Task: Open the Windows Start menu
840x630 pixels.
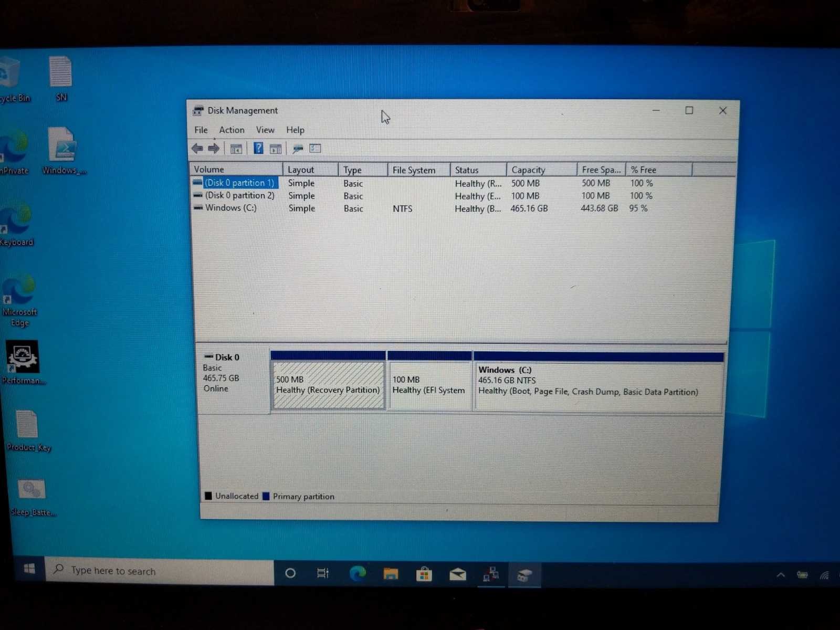Action: (29, 570)
